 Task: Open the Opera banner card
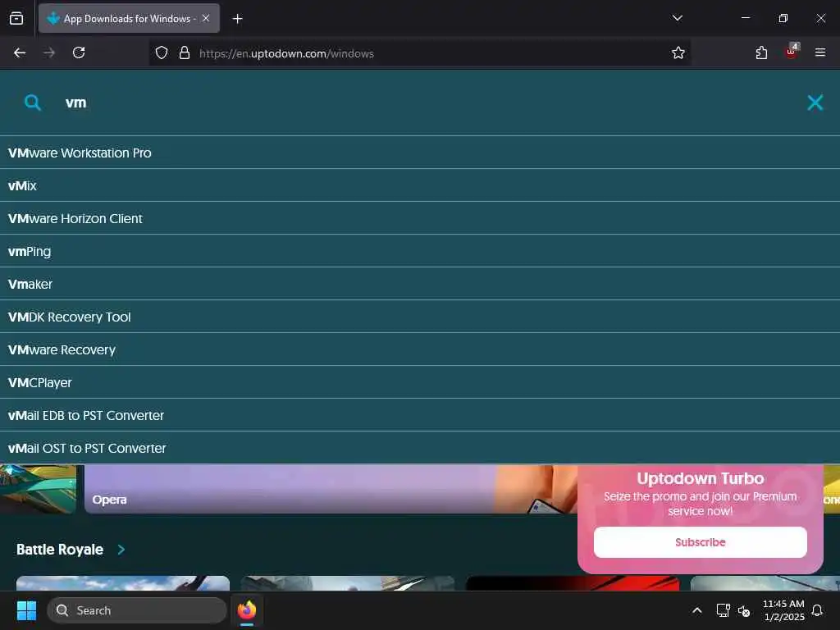point(330,489)
